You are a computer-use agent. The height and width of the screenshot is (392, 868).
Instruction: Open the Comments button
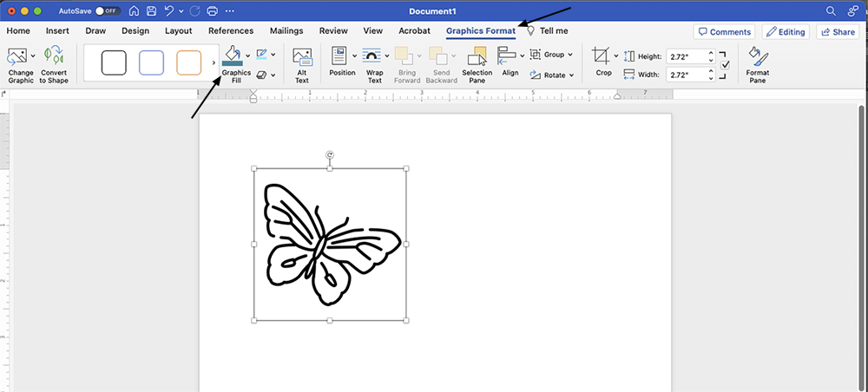click(723, 32)
